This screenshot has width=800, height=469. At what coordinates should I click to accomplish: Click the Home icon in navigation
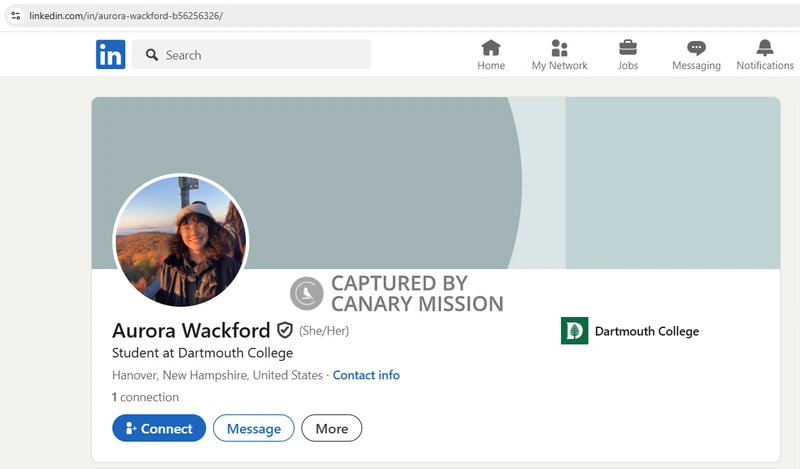(x=491, y=48)
